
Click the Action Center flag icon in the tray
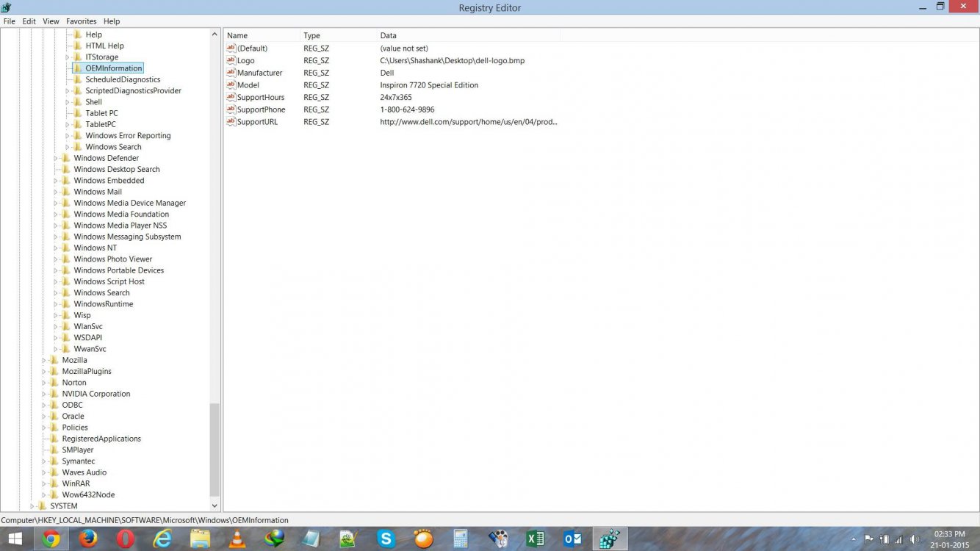point(869,539)
